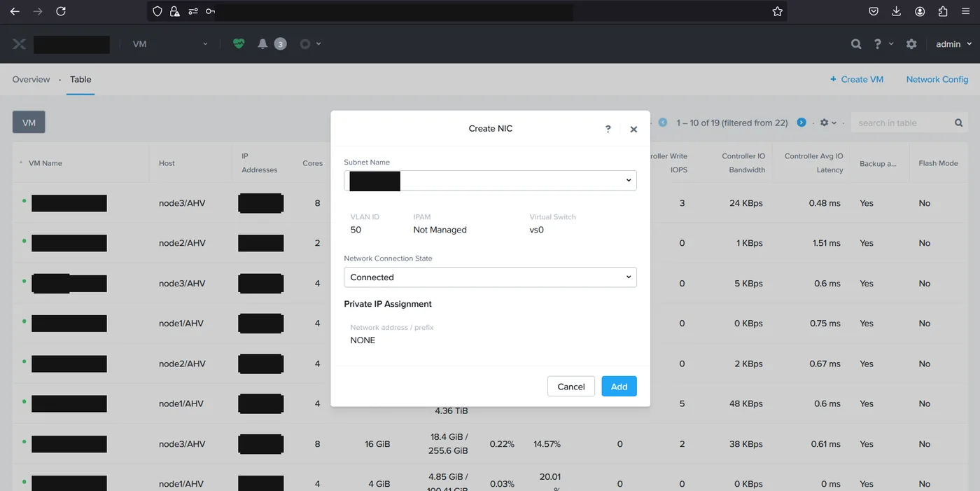Click the 0.22% usage cell

(502, 444)
